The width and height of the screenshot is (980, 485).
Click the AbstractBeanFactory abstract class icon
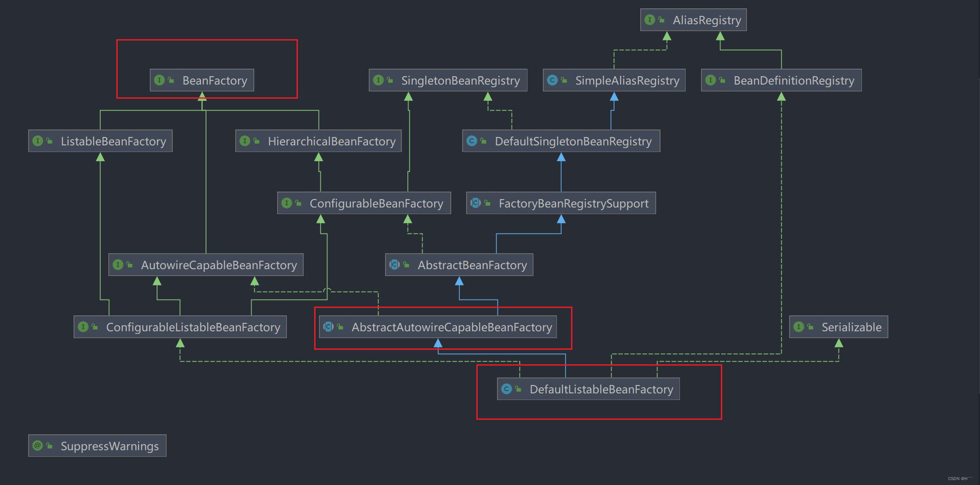(395, 265)
